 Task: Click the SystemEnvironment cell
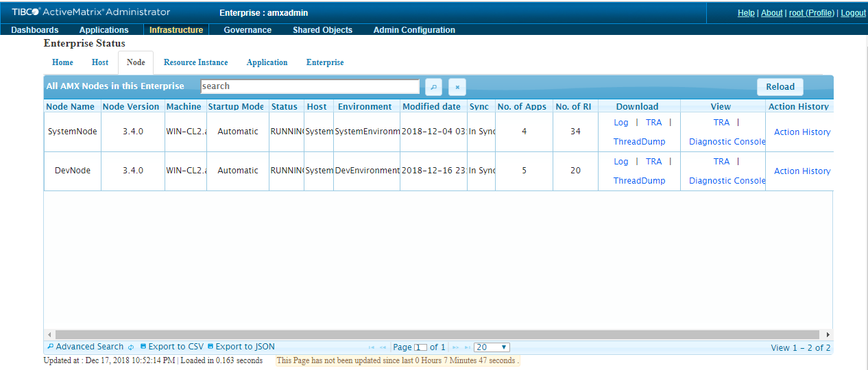[x=367, y=132]
